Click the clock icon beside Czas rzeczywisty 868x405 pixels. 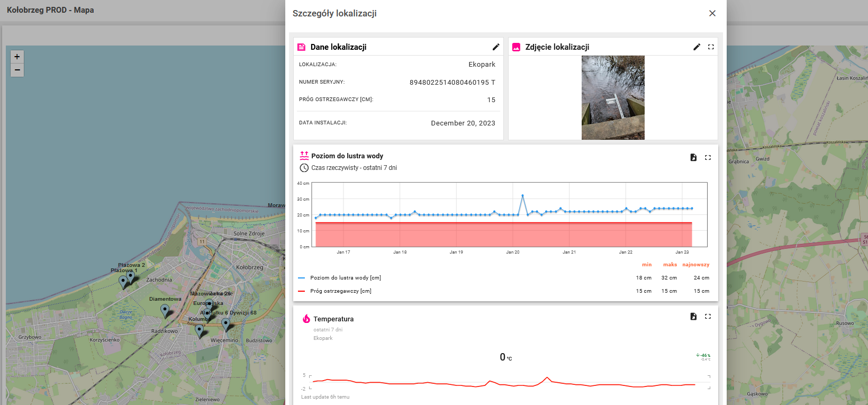coord(304,168)
